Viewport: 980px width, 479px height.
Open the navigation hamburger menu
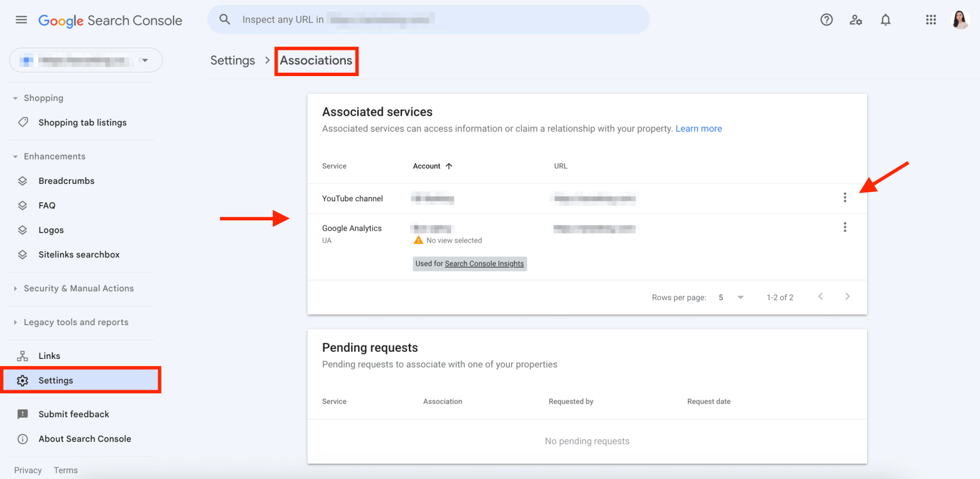point(21,19)
